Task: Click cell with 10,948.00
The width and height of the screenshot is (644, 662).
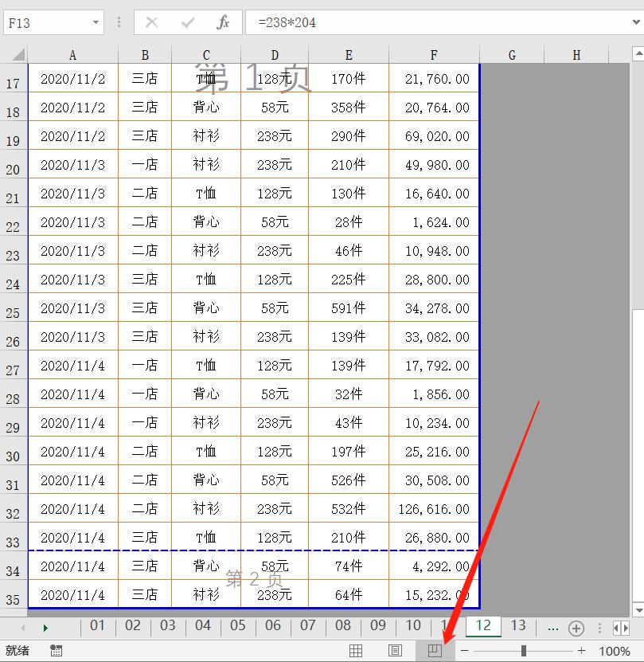Action: 434,250
